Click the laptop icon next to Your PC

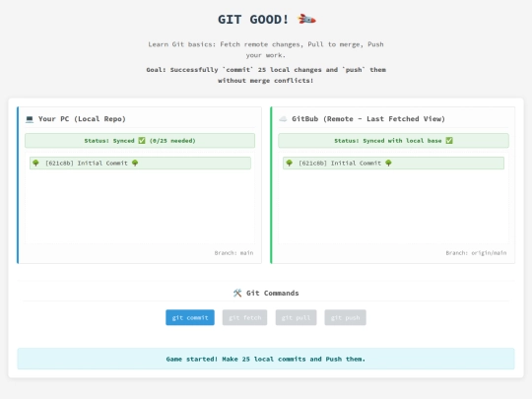(30, 119)
